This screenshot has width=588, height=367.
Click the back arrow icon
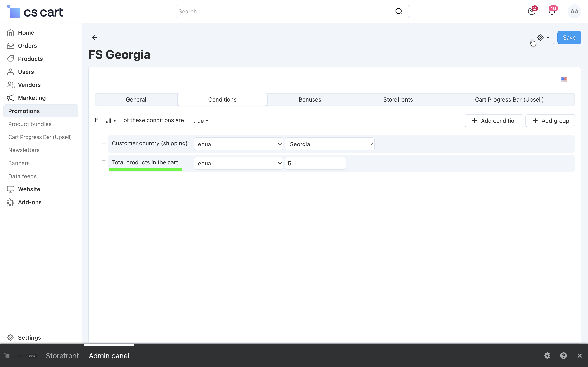point(95,37)
